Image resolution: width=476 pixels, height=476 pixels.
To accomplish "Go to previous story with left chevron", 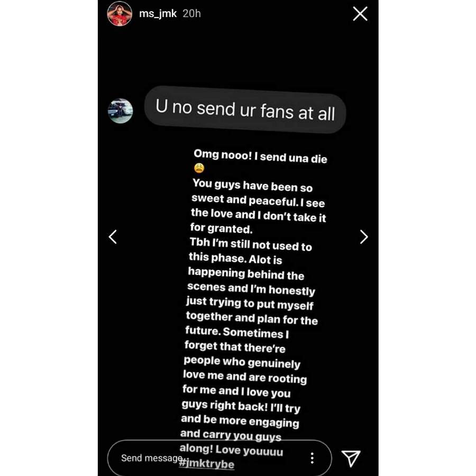I will point(113,237).
